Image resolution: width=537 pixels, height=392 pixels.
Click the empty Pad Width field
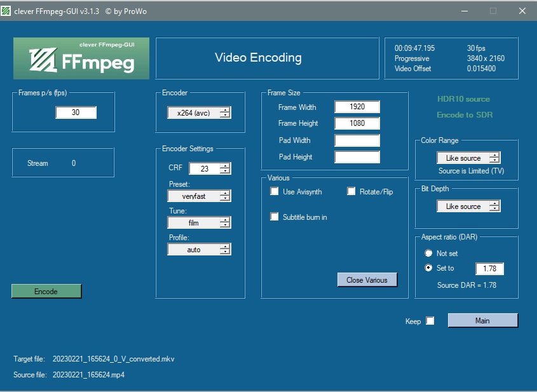(x=357, y=140)
